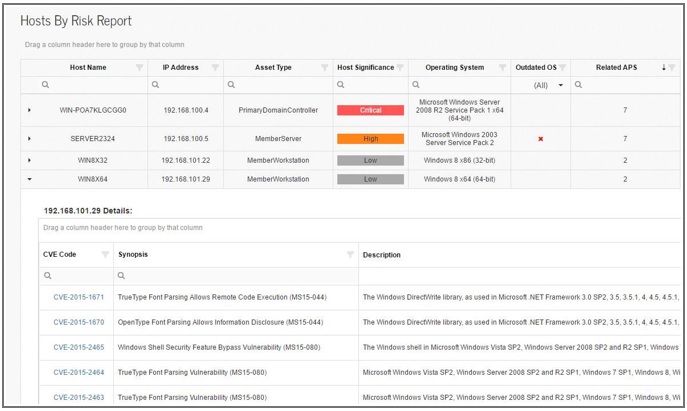687x411 pixels.
Task: Click the search icon under Host Significance
Action: 340,85
